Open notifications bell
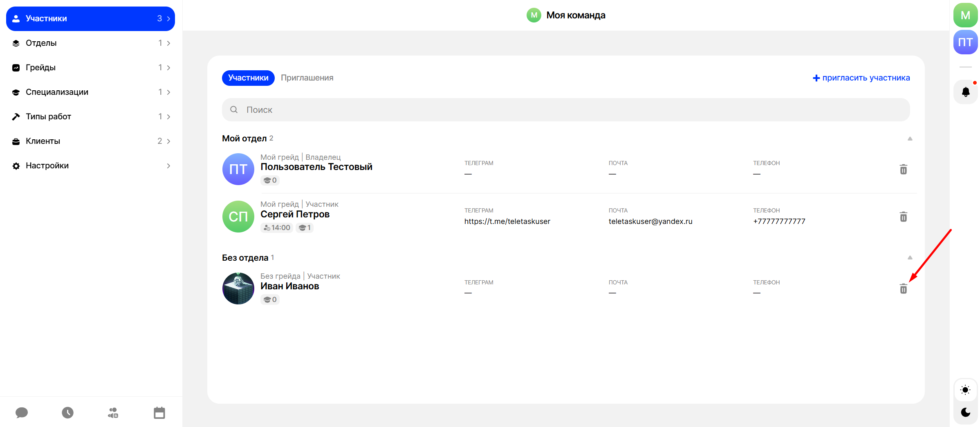This screenshot has height=427, width=980. click(x=965, y=92)
